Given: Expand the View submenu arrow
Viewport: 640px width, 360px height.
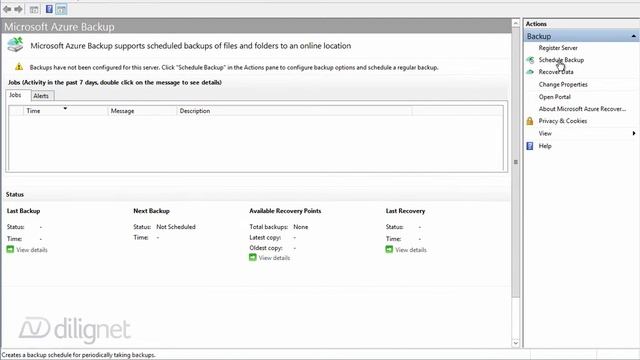Looking at the screenshot, I should (633, 133).
